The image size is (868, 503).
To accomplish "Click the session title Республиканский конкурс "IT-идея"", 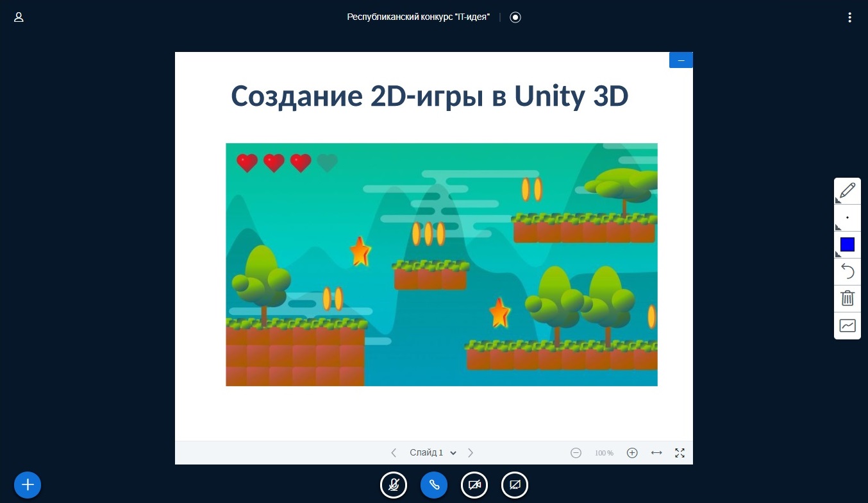I will [419, 17].
